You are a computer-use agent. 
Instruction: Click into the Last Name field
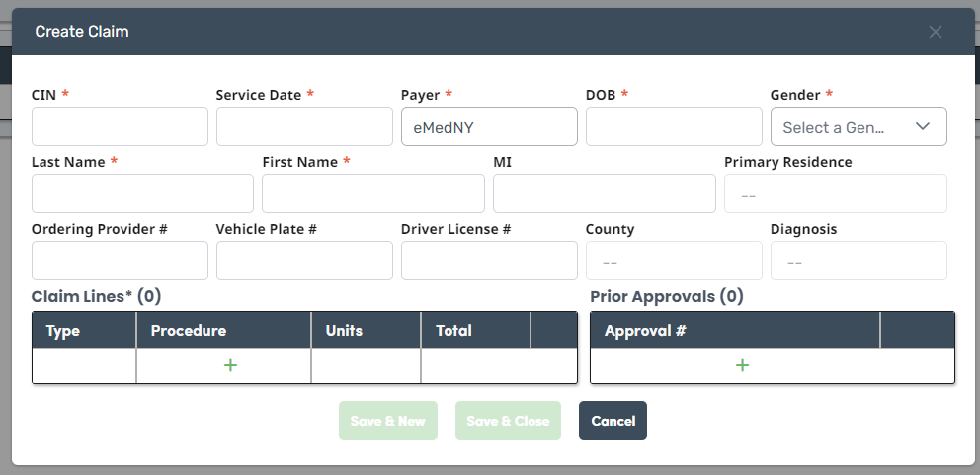(142, 194)
